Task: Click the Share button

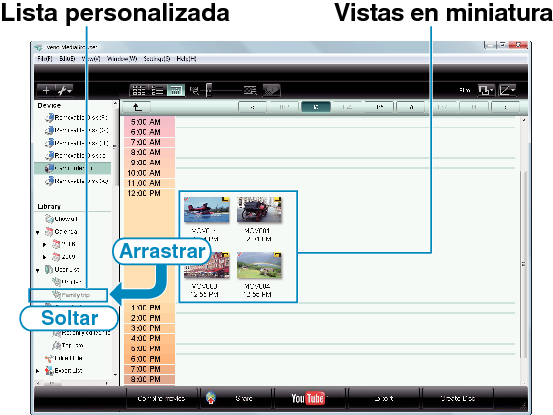Action: click(x=236, y=398)
